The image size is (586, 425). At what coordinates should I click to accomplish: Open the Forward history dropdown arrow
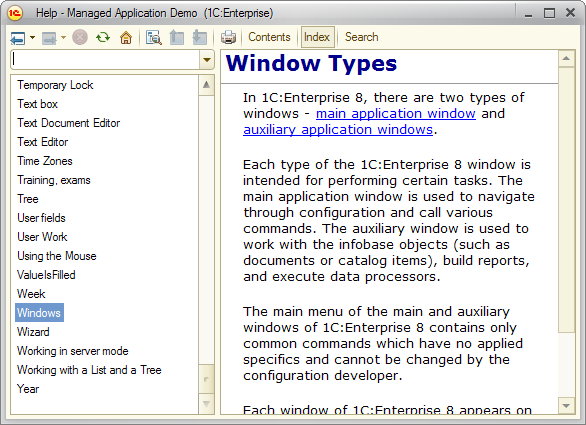point(64,37)
